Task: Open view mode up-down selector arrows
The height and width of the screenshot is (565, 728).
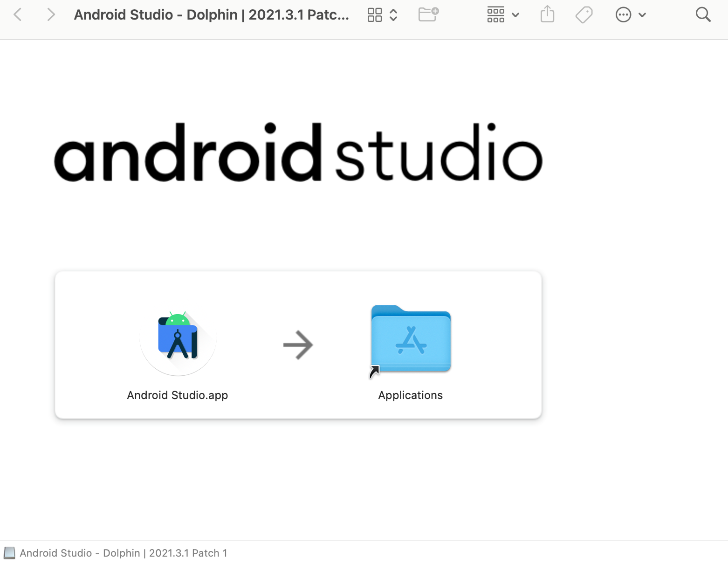Action: click(393, 15)
